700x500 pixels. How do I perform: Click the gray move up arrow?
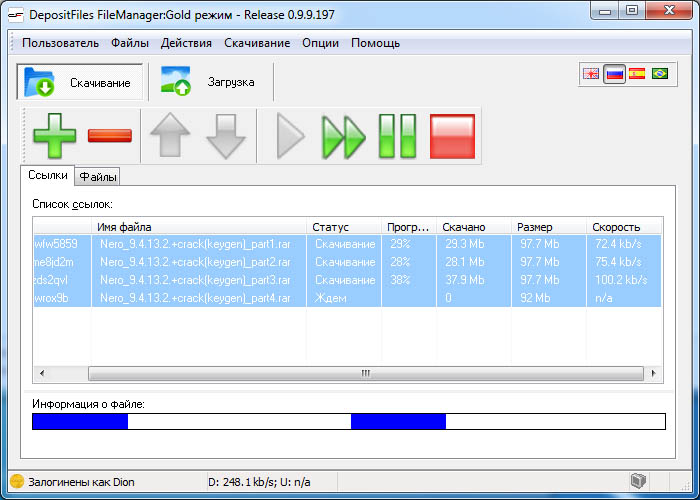coord(170,136)
